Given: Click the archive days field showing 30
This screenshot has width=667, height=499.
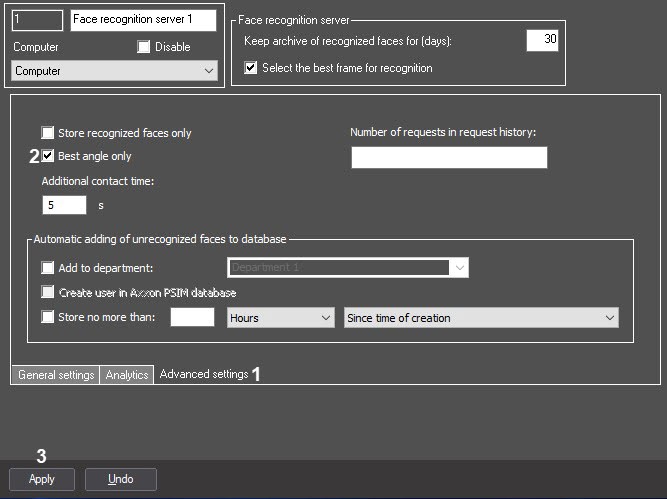Looking at the screenshot, I should (x=542, y=40).
